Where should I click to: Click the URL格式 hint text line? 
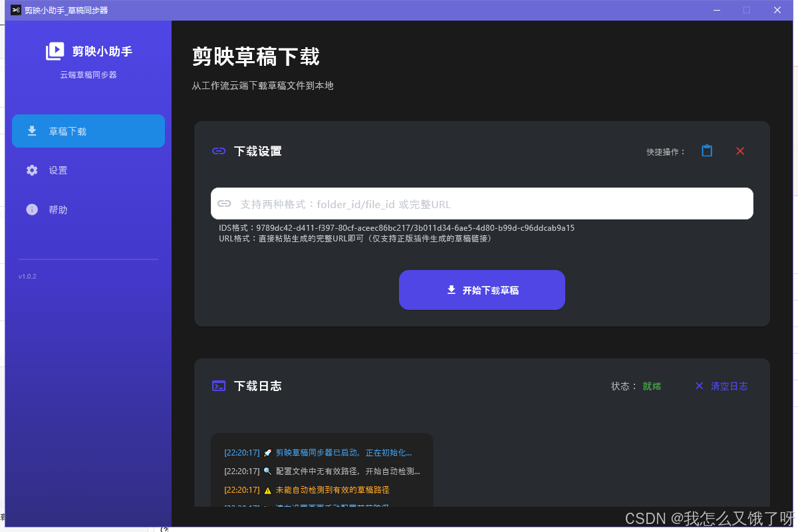tap(355, 238)
